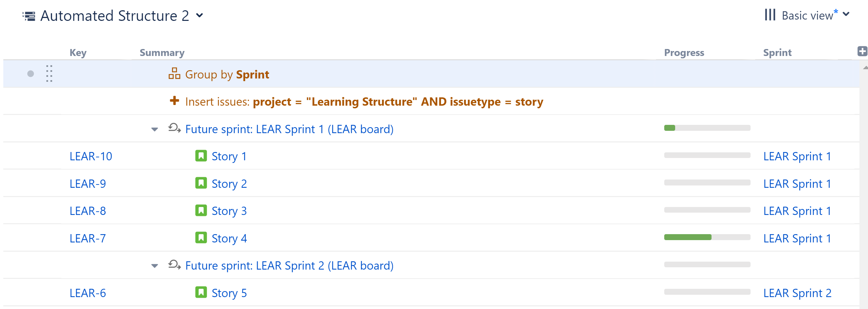
Task: Click the sprint automation icon near LEAR Sprint 1
Action: [174, 129]
